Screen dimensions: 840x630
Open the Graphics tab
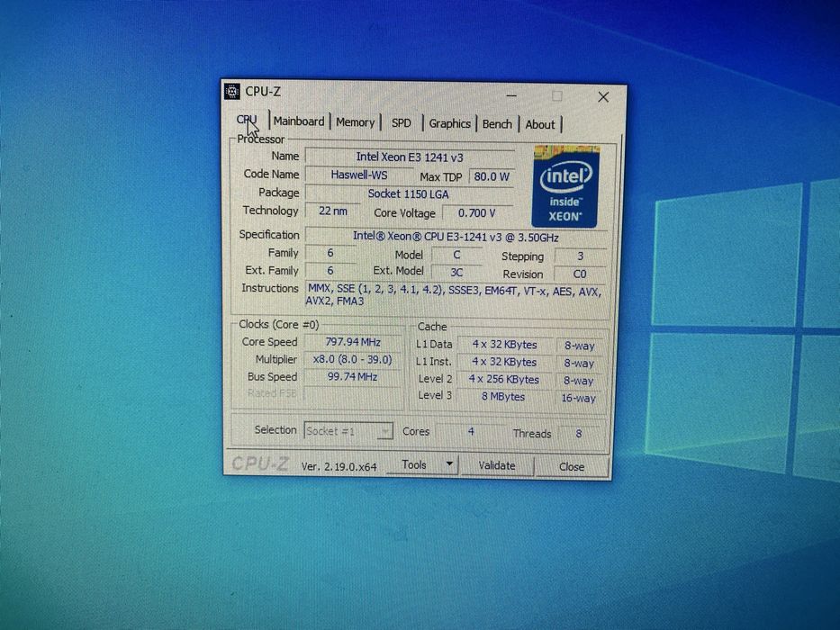coord(449,124)
